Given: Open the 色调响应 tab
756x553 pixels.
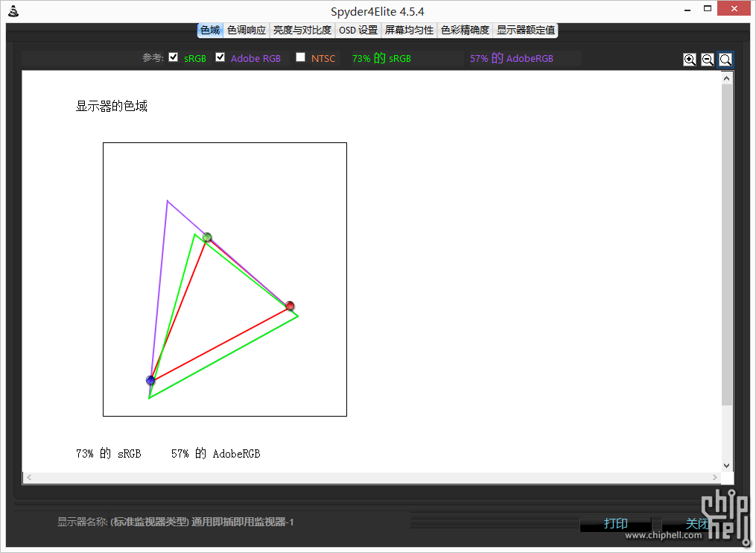Looking at the screenshot, I should (247, 30).
